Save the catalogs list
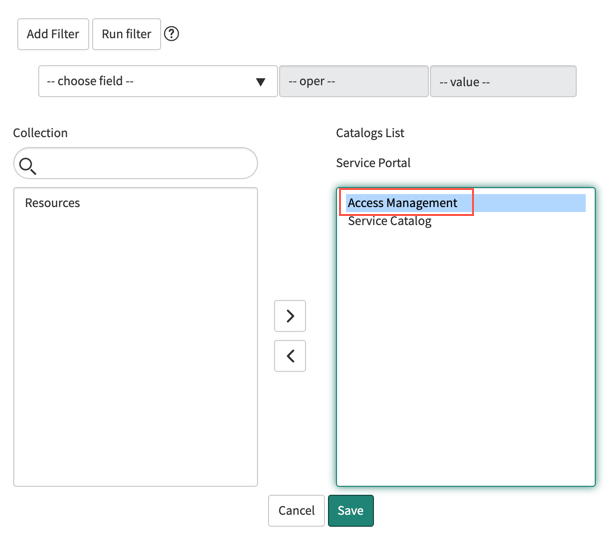The image size is (612, 533). [x=350, y=511]
